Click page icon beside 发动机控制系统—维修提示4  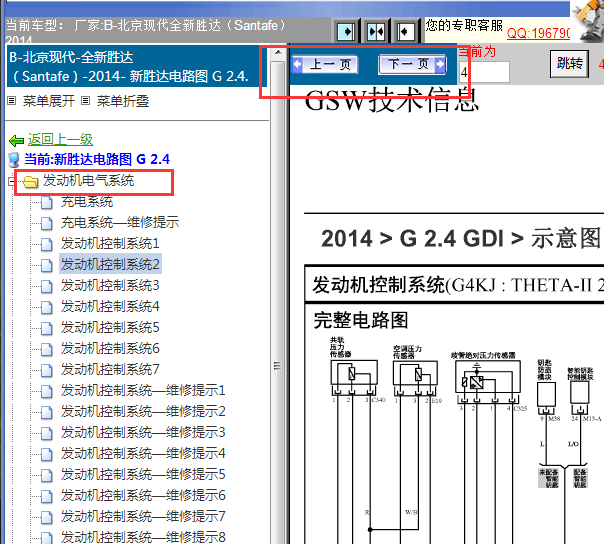tap(47, 454)
